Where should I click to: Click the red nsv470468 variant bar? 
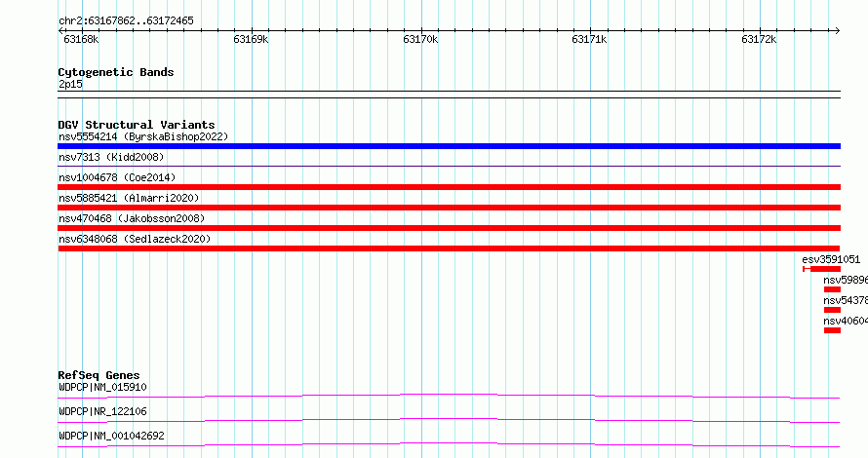(449, 228)
